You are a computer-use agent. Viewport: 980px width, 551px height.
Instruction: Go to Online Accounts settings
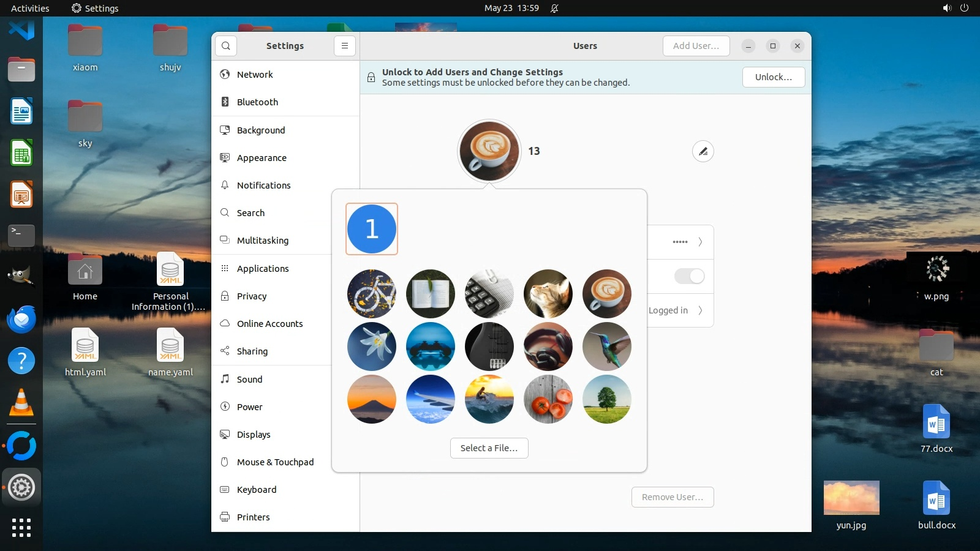pyautogui.click(x=269, y=324)
